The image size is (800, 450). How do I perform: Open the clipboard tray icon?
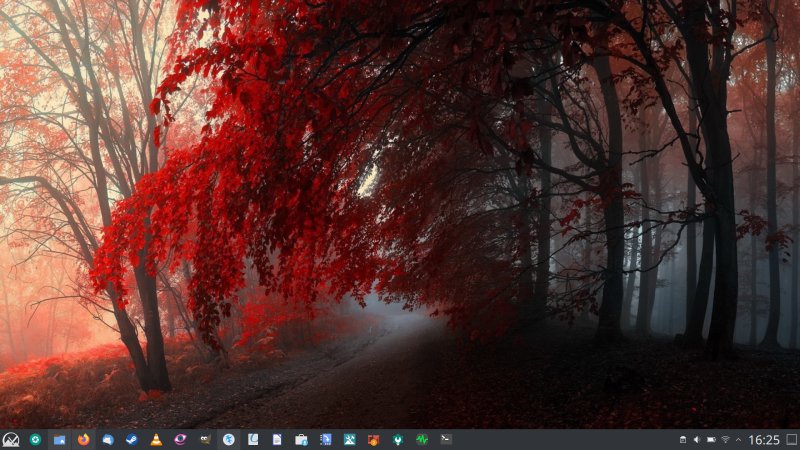coord(683,440)
